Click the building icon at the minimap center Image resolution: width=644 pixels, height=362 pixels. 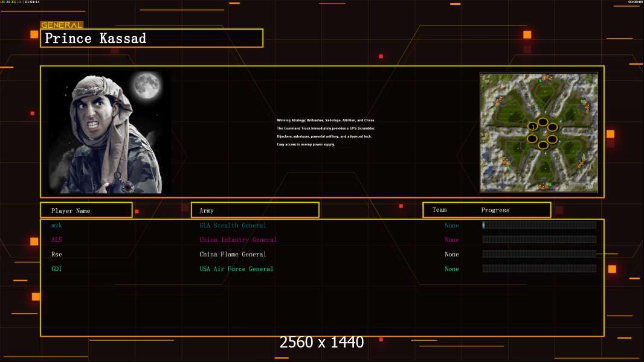pos(545,133)
